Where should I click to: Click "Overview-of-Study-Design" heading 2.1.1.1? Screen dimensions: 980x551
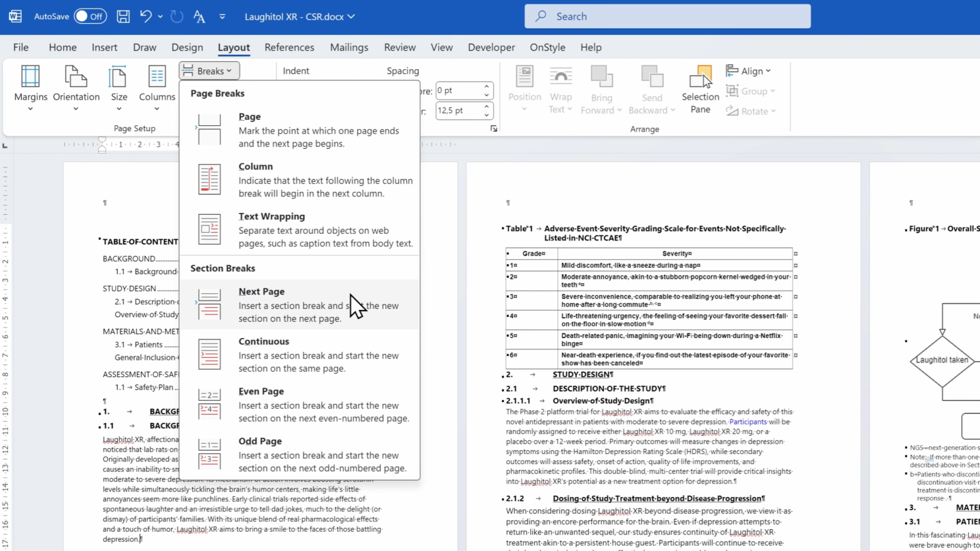[601, 401]
